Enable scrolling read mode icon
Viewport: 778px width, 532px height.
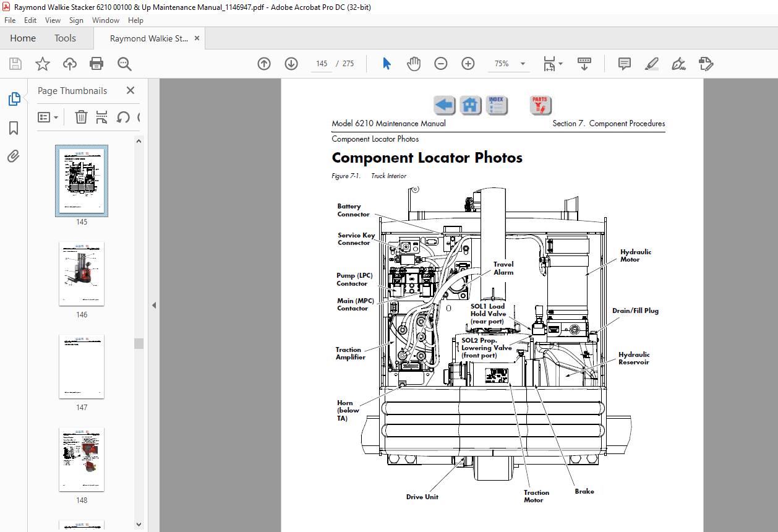pyautogui.click(x=584, y=64)
